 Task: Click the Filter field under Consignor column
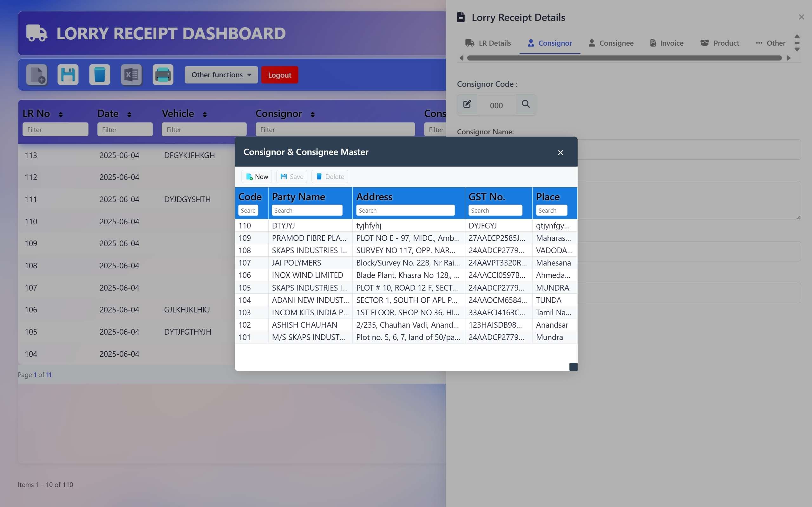[x=335, y=129]
